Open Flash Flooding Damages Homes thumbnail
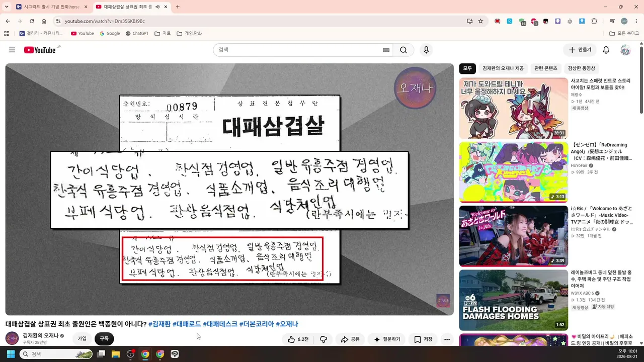 coord(513,300)
